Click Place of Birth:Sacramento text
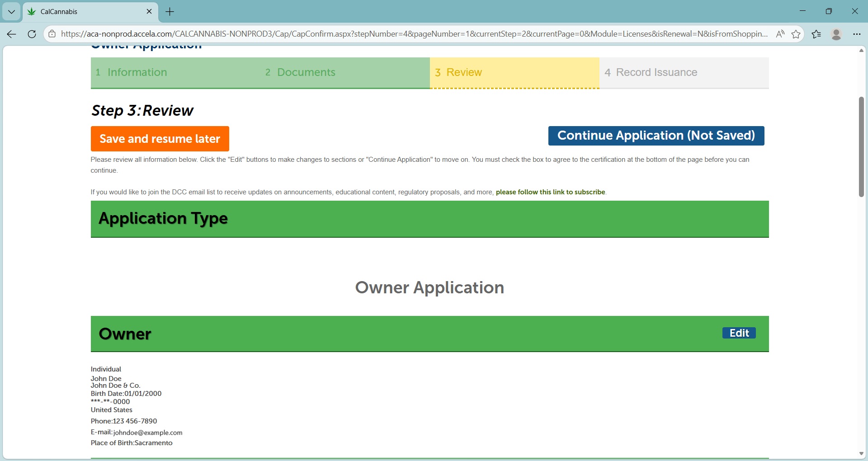This screenshot has height=461, width=868. [x=132, y=443]
